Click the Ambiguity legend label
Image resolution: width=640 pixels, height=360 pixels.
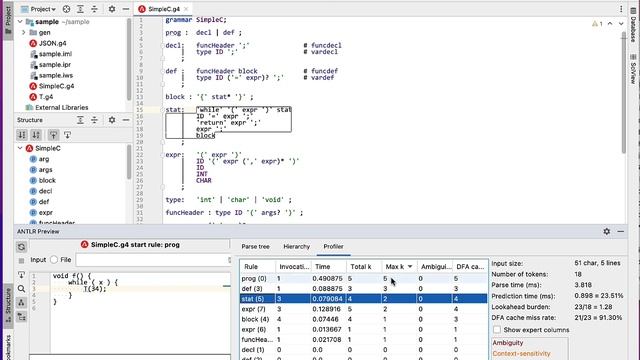pyautogui.click(x=507, y=343)
